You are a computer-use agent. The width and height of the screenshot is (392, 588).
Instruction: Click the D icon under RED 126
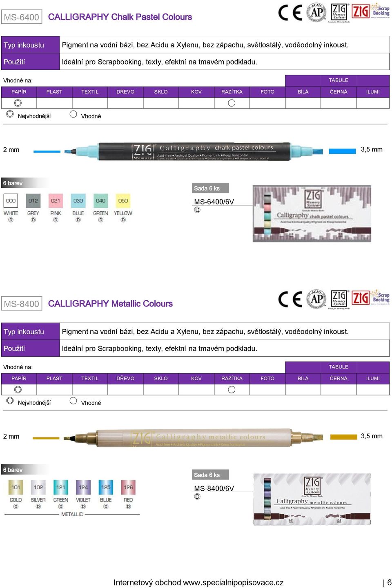click(128, 506)
